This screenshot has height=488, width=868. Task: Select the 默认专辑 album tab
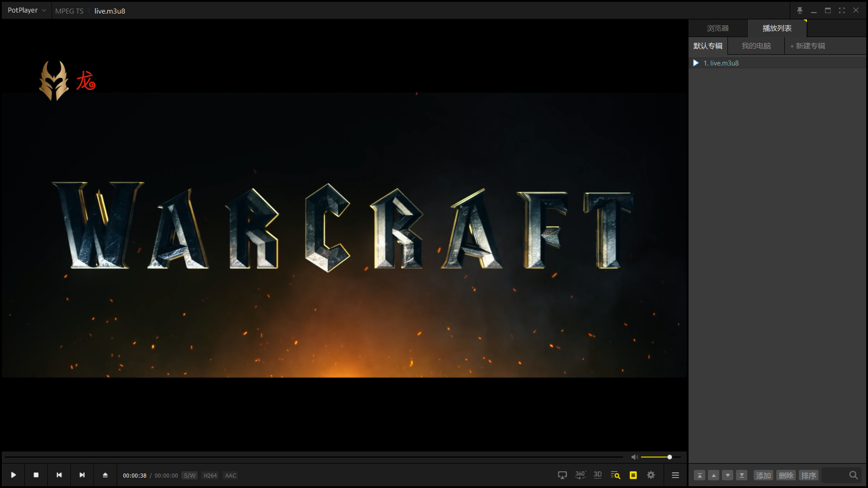[x=708, y=46]
